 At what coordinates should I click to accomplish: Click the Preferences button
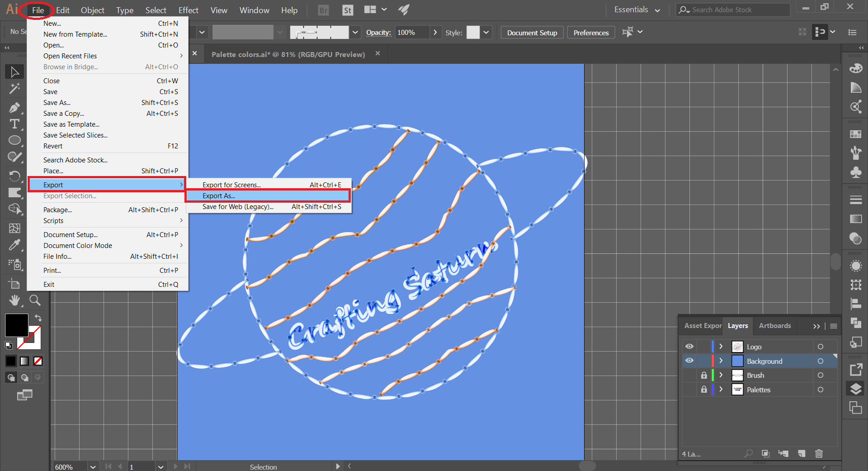click(x=591, y=33)
